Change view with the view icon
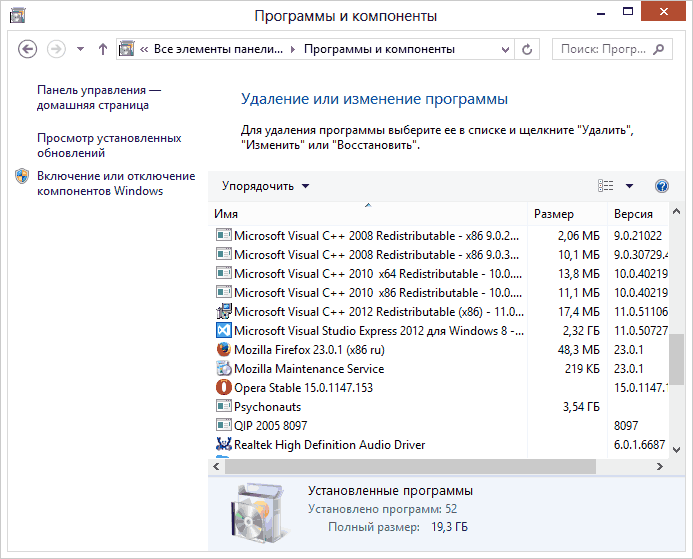693x559 pixels. pos(605,186)
